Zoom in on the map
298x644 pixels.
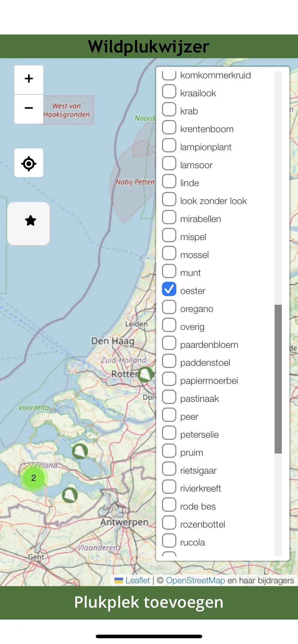pos(29,80)
